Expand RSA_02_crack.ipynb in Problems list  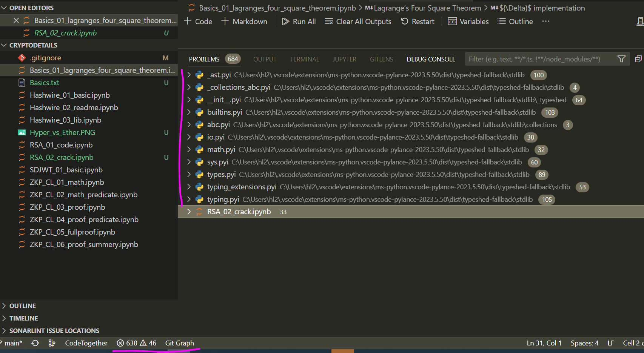pos(189,212)
